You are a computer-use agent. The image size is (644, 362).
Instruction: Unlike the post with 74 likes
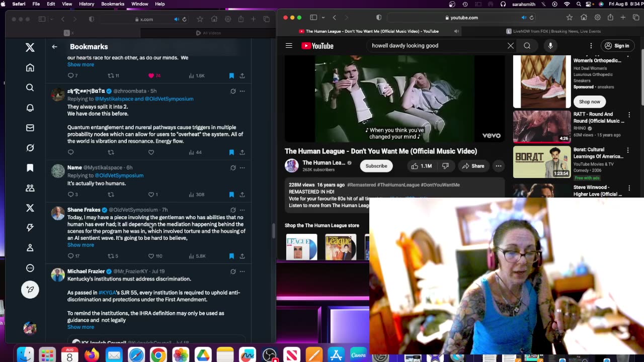[x=151, y=76]
